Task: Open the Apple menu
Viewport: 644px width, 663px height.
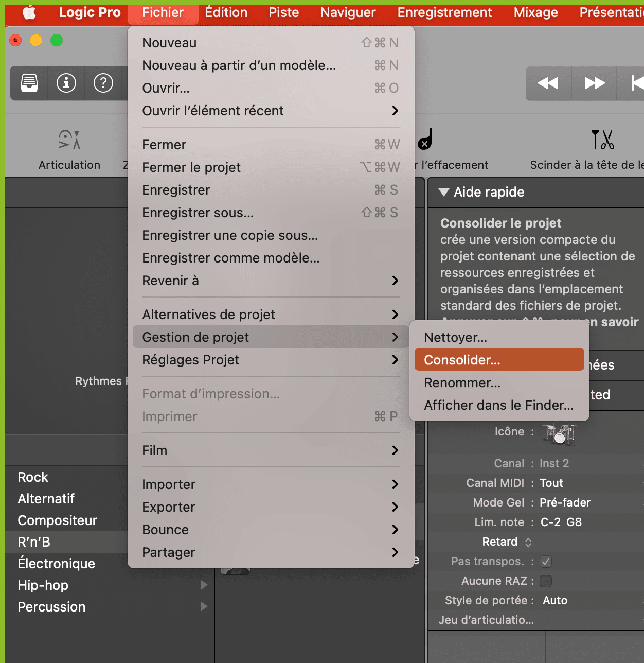Action: pyautogui.click(x=29, y=12)
